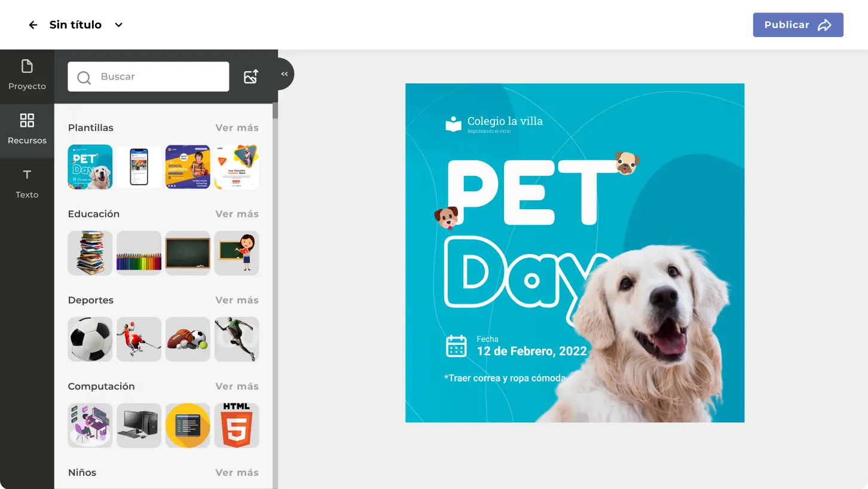Click Ver más next to Educación
This screenshot has width=868, height=489.
coord(237,214)
